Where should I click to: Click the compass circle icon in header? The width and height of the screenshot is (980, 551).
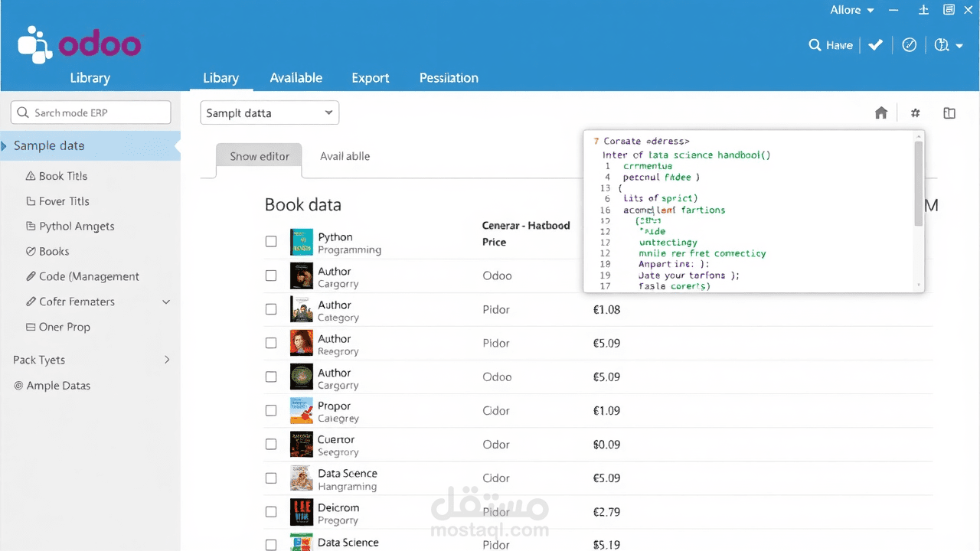(x=910, y=45)
